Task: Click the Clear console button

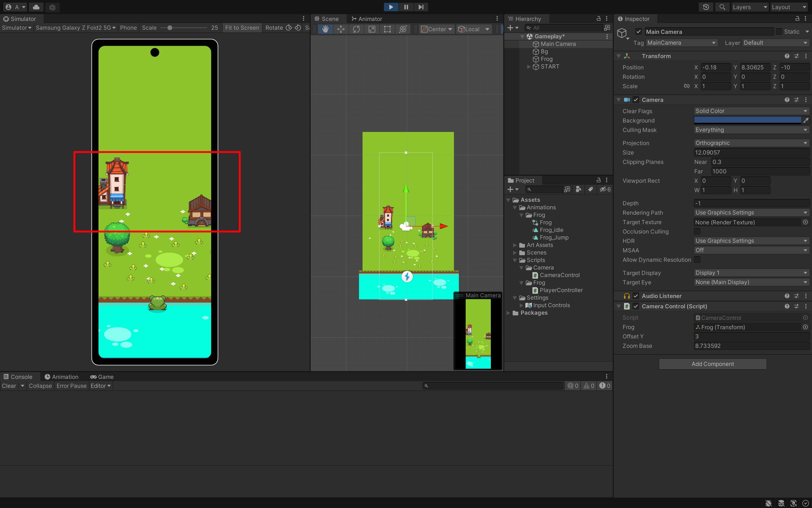Action: (x=9, y=386)
